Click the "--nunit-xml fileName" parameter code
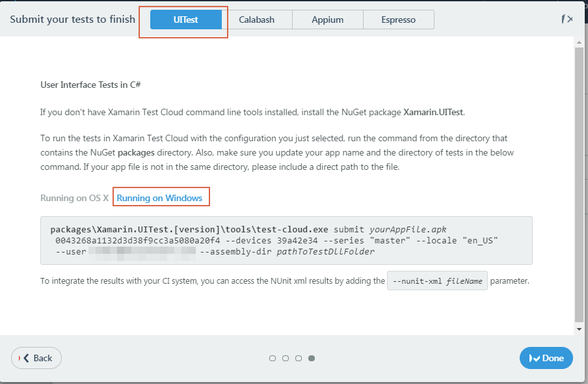This screenshot has height=384, width=588. (x=437, y=281)
